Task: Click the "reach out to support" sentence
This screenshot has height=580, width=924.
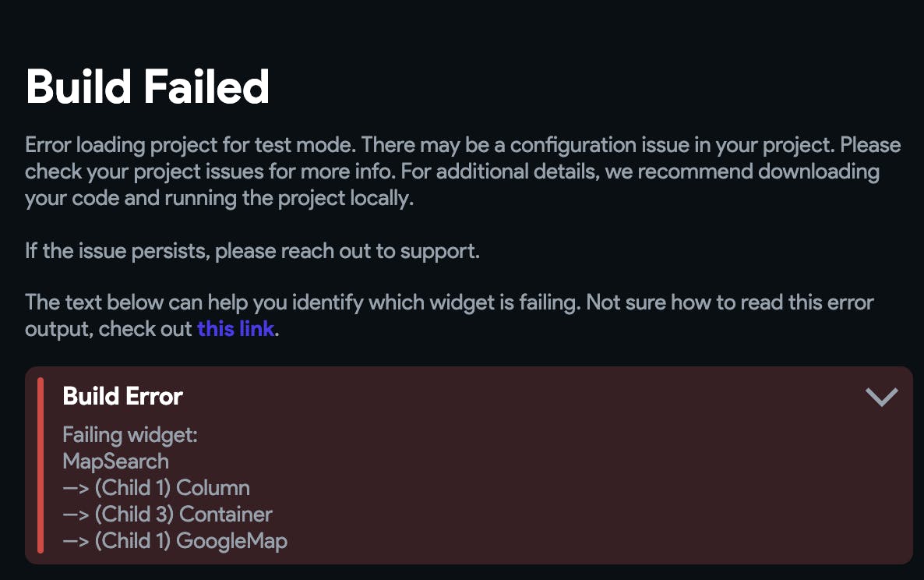Action: [252, 253]
